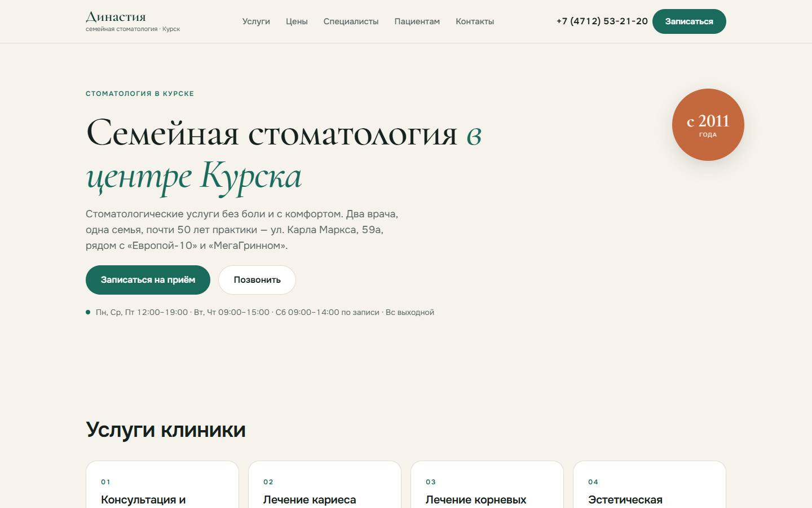
Task: Open the Услуги navigation item
Action: coord(256,21)
